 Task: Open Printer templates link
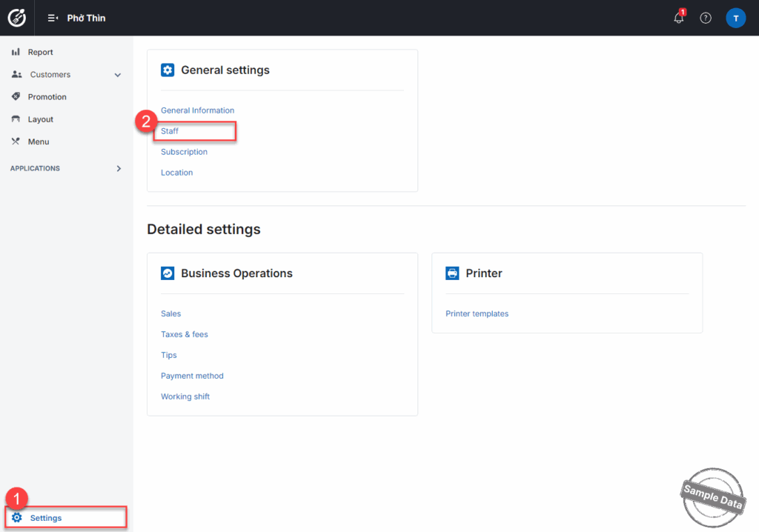(477, 313)
